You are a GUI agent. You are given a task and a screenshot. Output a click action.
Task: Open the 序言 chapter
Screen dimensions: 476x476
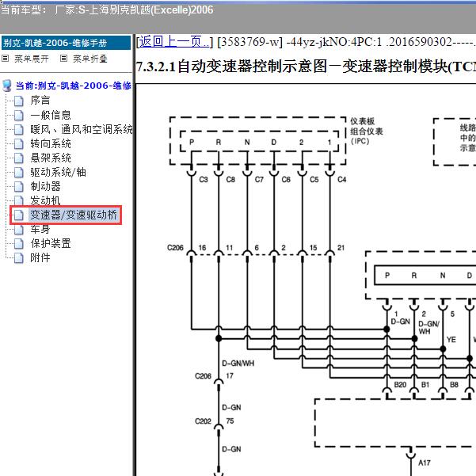pos(40,100)
